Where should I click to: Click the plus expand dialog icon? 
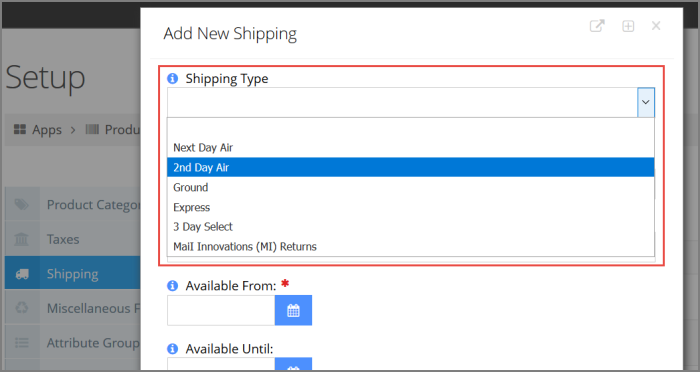tap(628, 26)
